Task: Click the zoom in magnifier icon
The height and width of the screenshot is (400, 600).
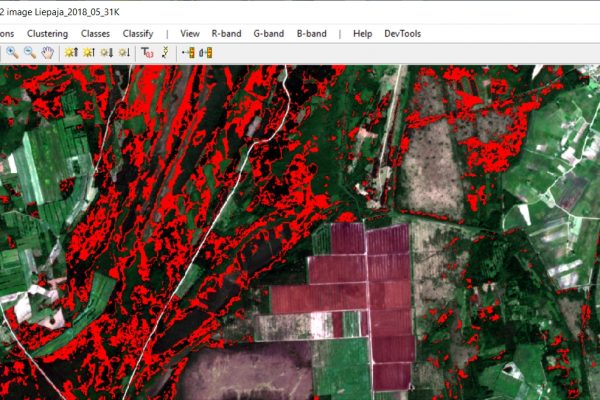Action: (x=12, y=53)
